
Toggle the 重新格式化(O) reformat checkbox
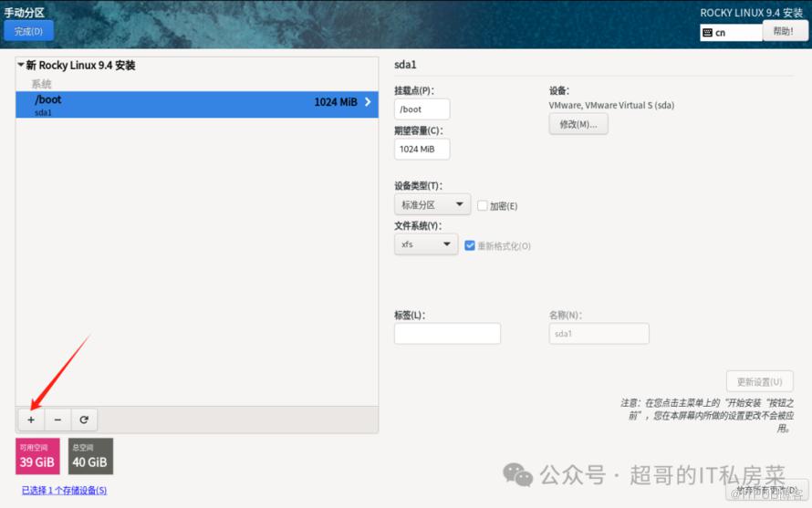(x=470, y=245)
